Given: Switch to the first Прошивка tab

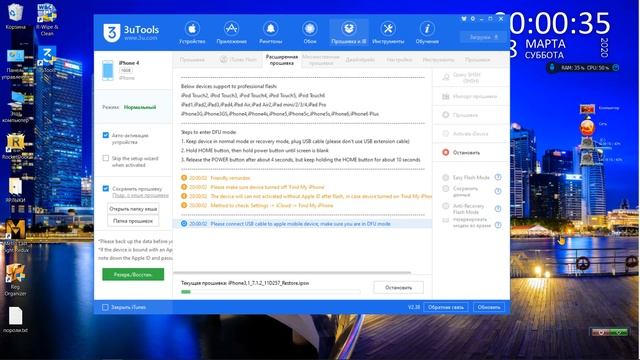Looking at the screenshot, I should coord(192,60).
